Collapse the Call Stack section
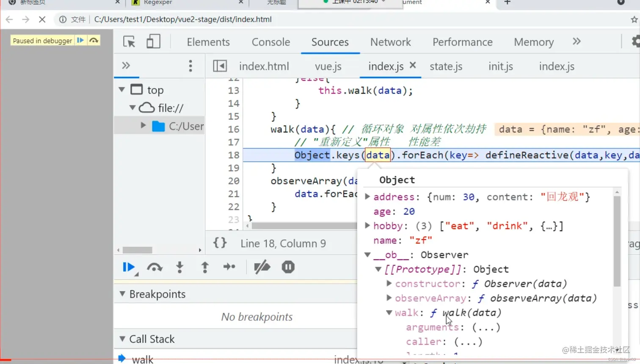This screenshot has width=640, height=364. point(122,339)
